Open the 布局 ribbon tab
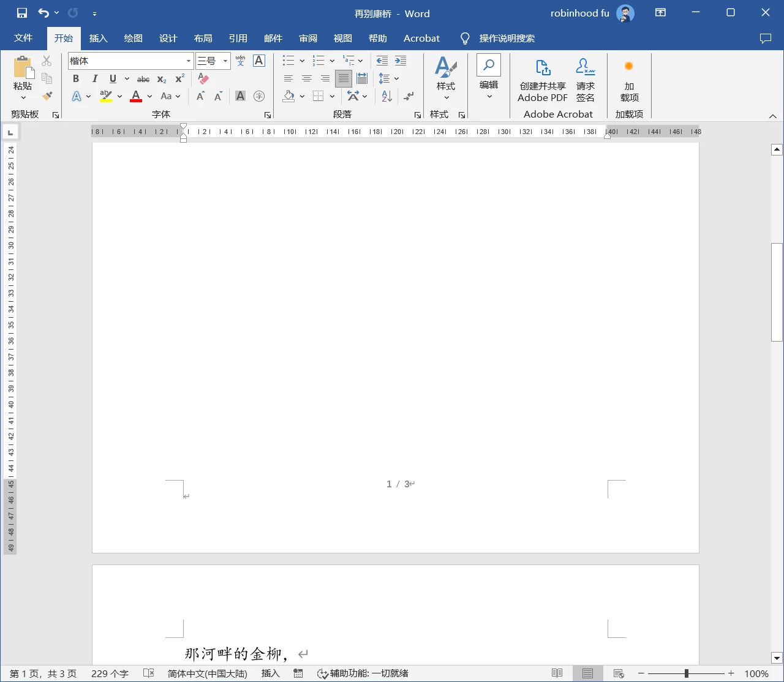 203,38
